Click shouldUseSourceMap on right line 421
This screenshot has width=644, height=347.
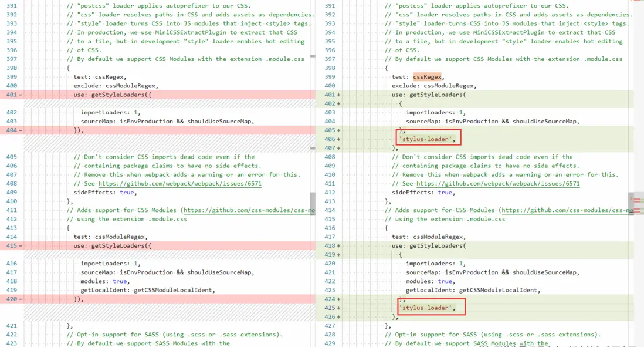(544, 272)
